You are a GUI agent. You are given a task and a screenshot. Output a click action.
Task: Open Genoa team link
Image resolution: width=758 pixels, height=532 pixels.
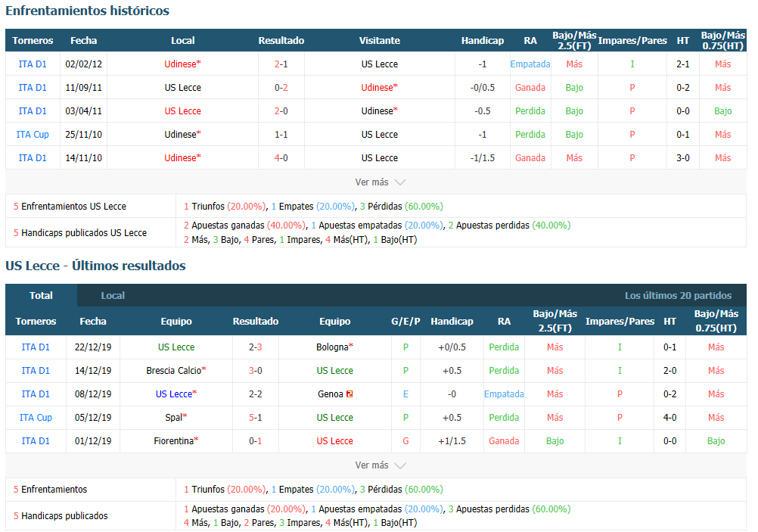point(331,394)
